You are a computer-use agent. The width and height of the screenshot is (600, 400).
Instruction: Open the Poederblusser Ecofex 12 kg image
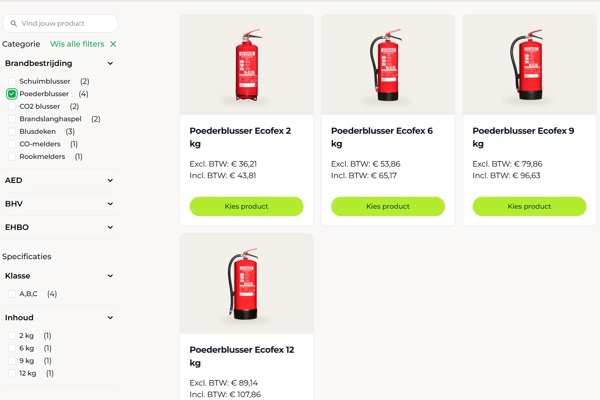tap(246, 284)
